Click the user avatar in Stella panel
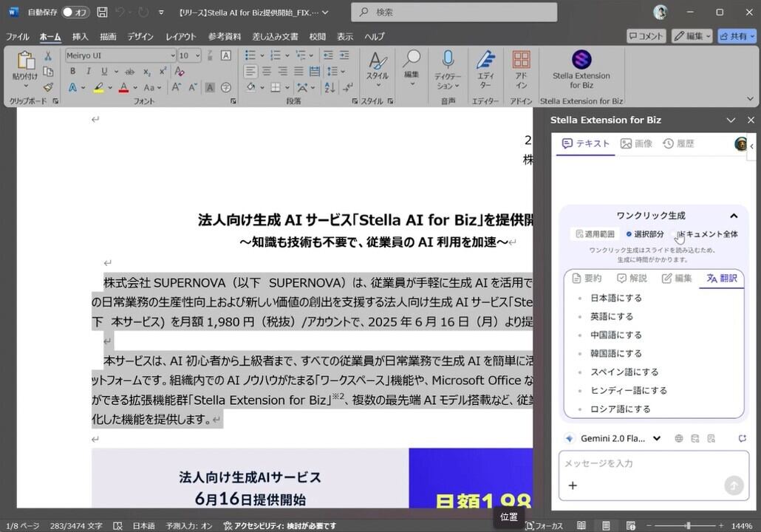 741,143
